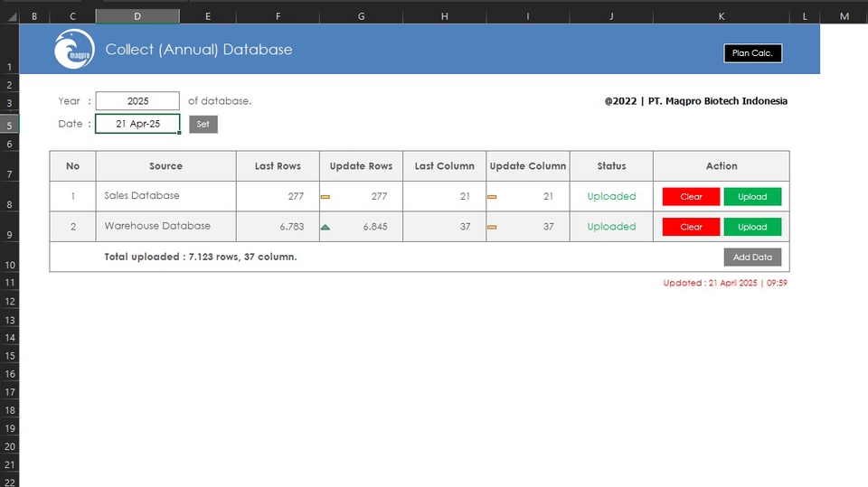Open the Plan Calc. button
Screen dimensions: 868x487
(752, 53)
